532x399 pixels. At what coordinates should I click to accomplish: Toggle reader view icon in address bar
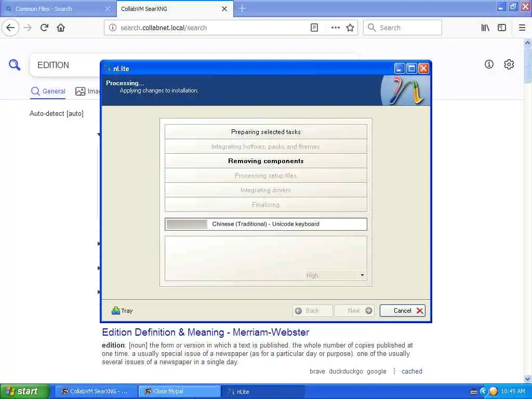click(314, 28)
